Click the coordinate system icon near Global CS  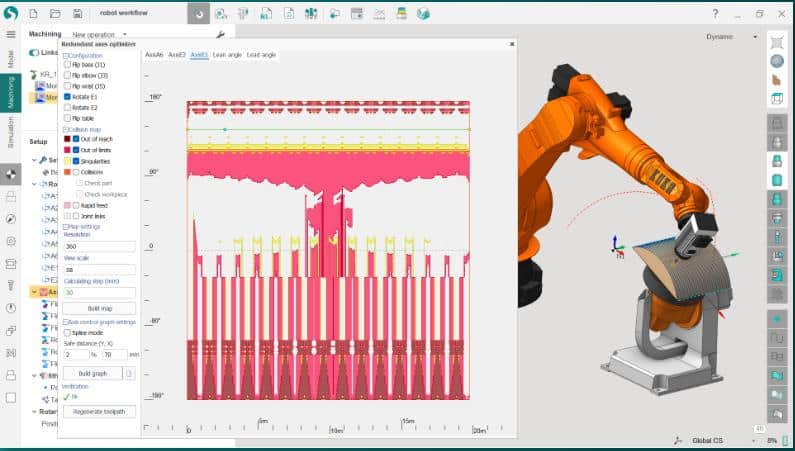(x=678, y=440)
